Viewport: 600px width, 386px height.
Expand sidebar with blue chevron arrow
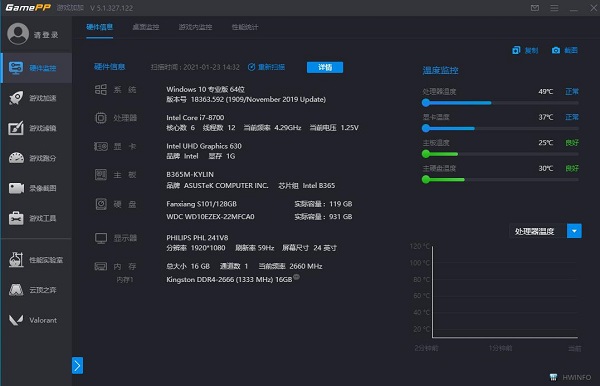point(77,366)
